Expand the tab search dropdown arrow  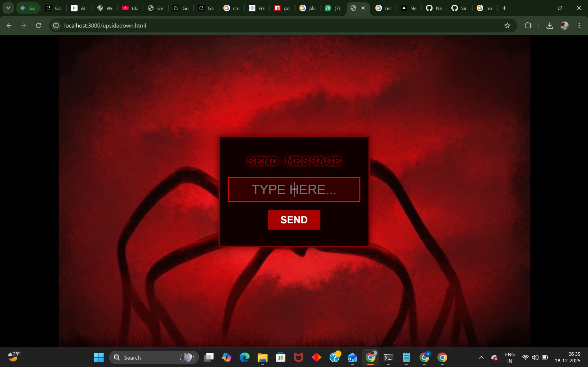[8, 8]
